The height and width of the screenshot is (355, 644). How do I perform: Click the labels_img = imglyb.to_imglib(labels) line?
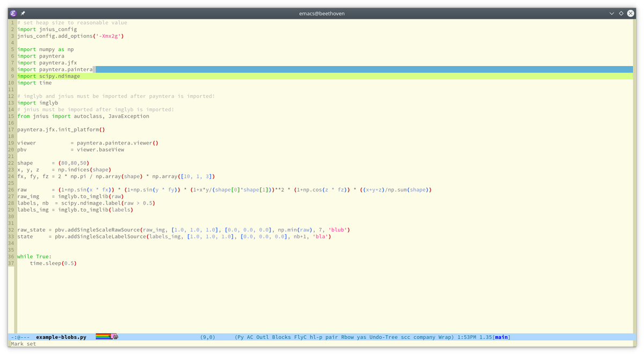click(x=76, y=209)
